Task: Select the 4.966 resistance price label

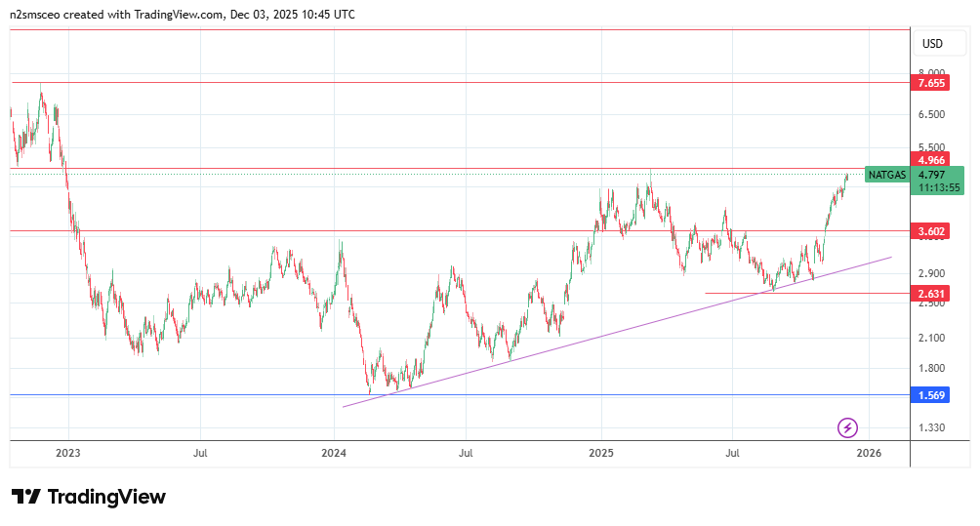Action: (931, 159)
